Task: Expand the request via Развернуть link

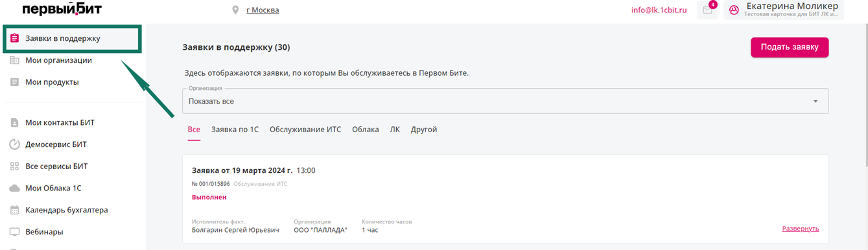Action: [801, 229]
